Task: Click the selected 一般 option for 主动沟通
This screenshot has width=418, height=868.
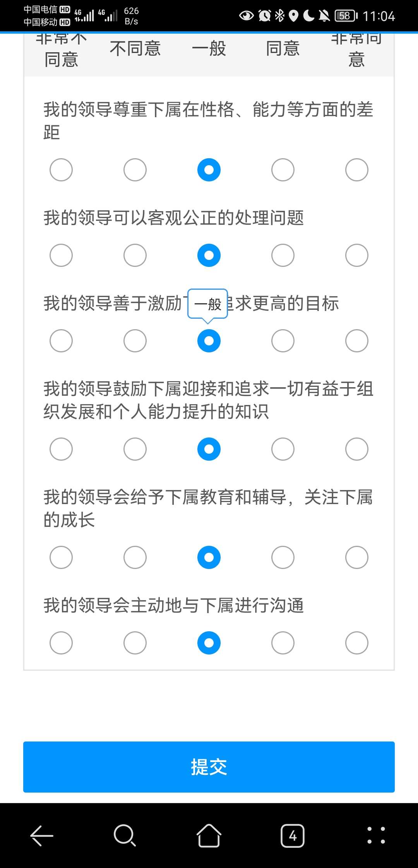Action: click(209, 643)
